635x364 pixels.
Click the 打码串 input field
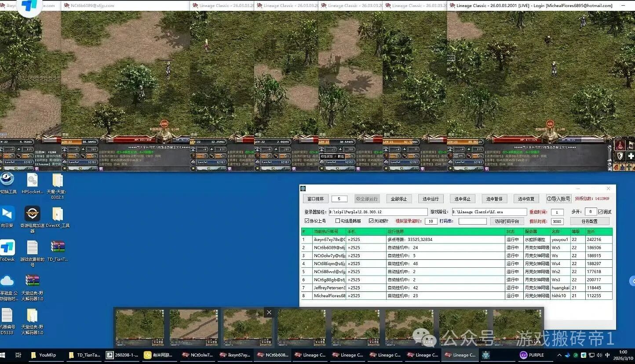pyautogui.click(x=472, y=222)
